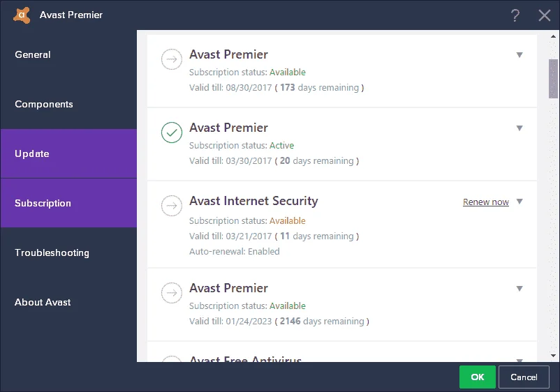Image resolution: width=560 pixels, height=392 pixels.
Task: Expand Avast Premier valid till 01/24/2023
Action: coord(520,289)
